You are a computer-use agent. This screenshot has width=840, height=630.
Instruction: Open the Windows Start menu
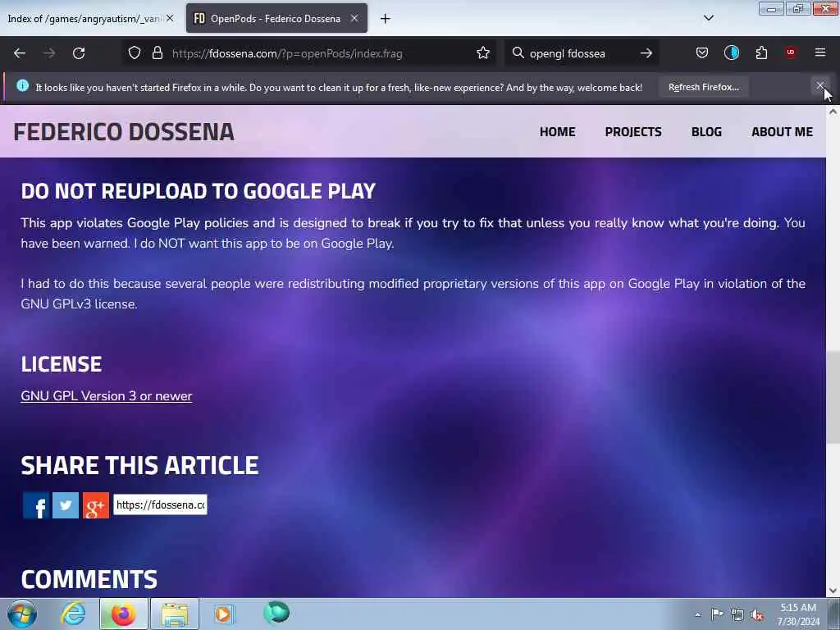point(22,614)
